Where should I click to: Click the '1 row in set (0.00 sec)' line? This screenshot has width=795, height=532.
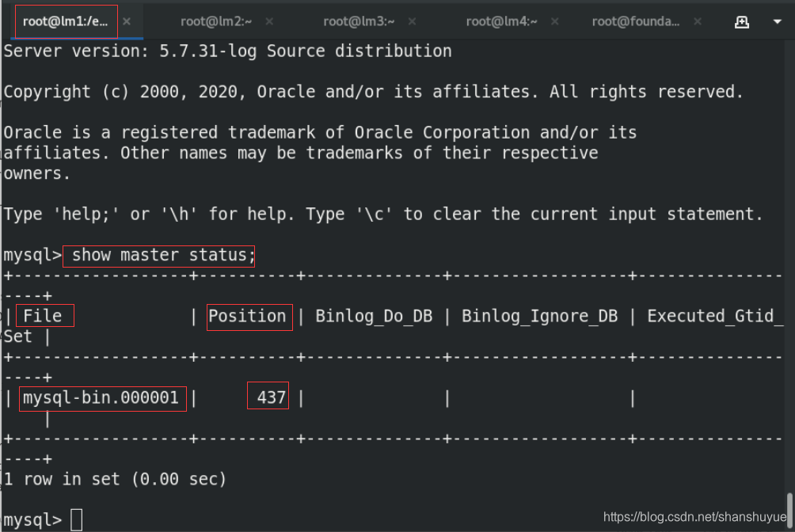tap(115, 479)
